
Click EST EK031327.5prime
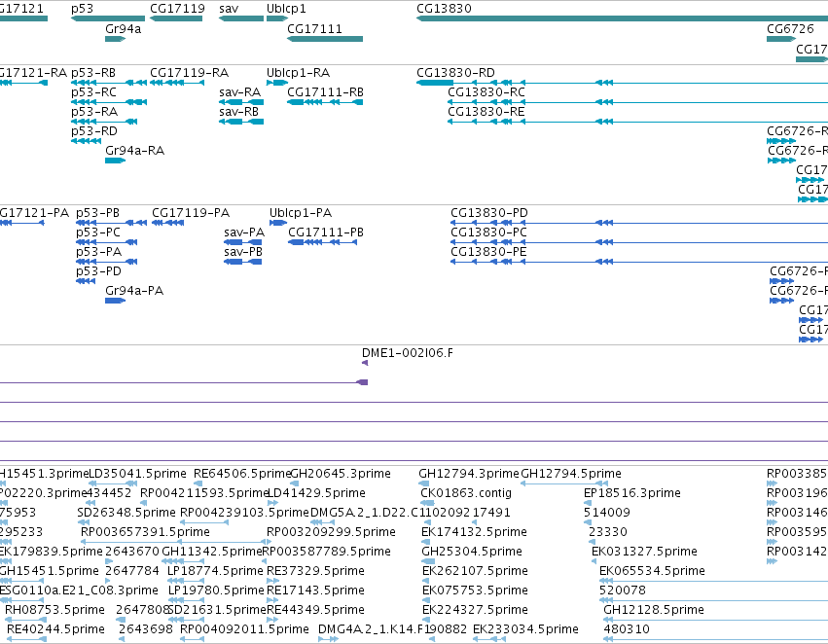point(644,552)
